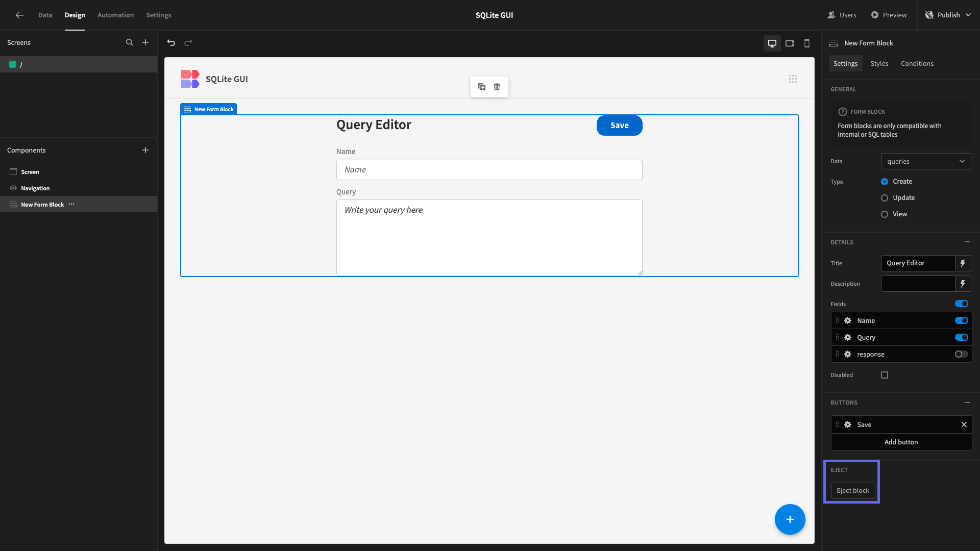Open New Form Block more options

pos(71,204)
